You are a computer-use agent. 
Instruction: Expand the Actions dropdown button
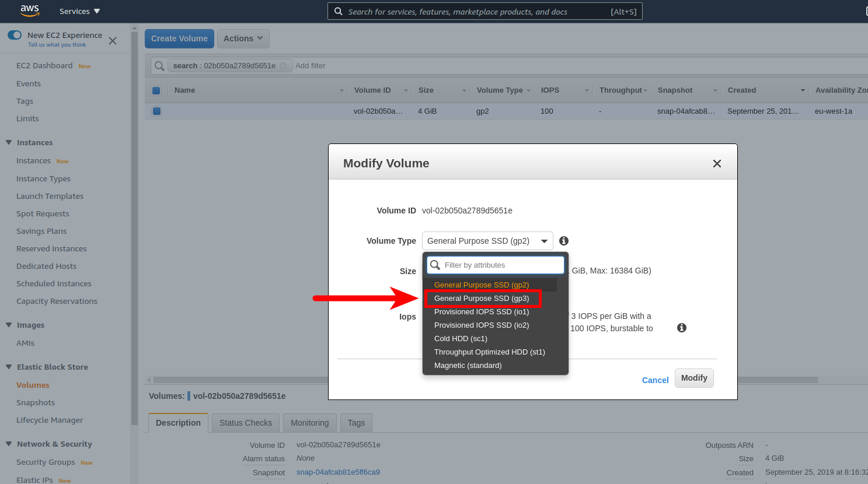[x=243, y=38]
